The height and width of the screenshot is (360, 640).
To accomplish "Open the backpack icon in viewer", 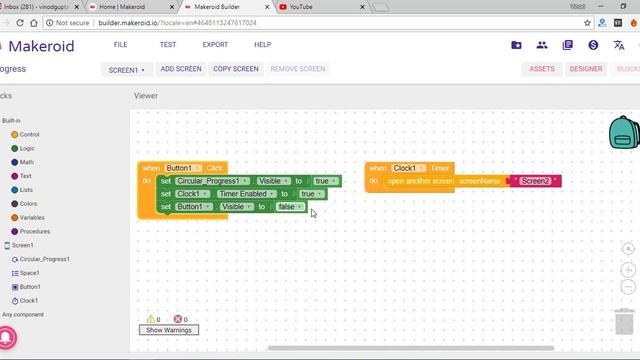I will [x=624, y=133].
